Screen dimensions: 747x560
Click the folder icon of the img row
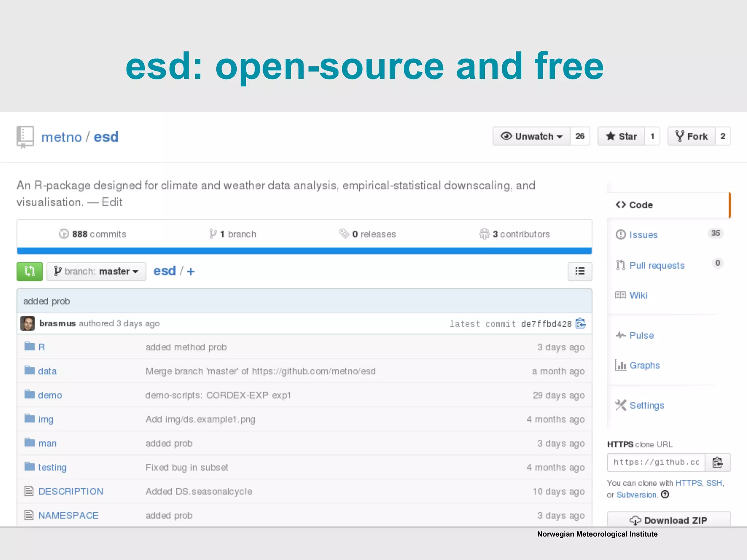[30, 418]
